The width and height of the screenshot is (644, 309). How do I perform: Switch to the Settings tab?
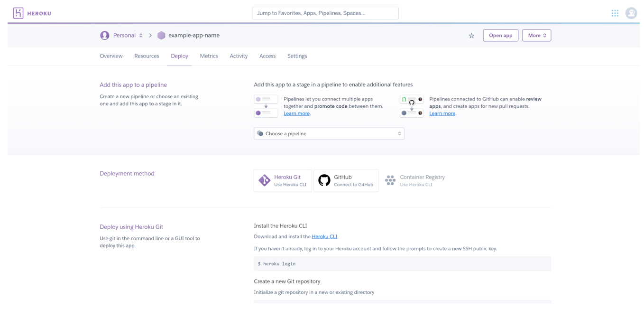(297, 56)
